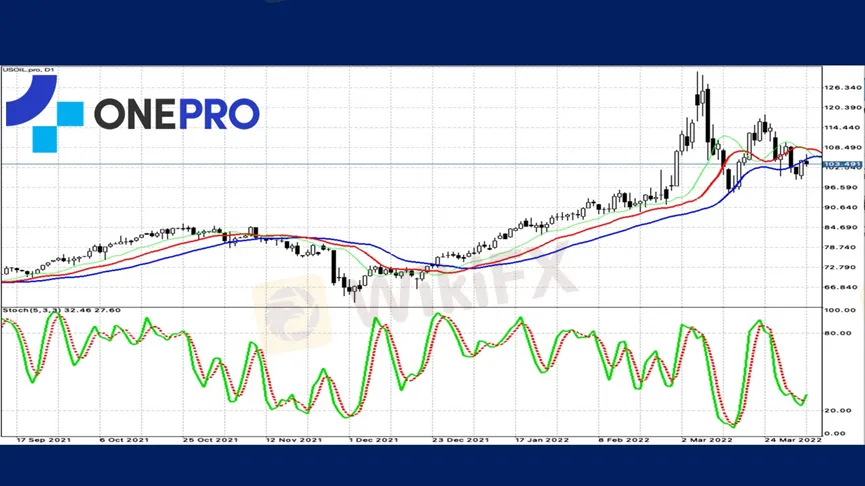865x486 pixels.
Task: Click the 96.590 price axis label
Action: click(x=841, y=188)
